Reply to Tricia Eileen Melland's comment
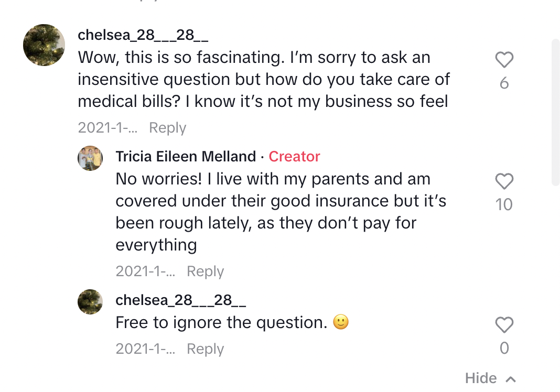The width and height of the screenshot is (560, 392). click(x=206, y=271)
